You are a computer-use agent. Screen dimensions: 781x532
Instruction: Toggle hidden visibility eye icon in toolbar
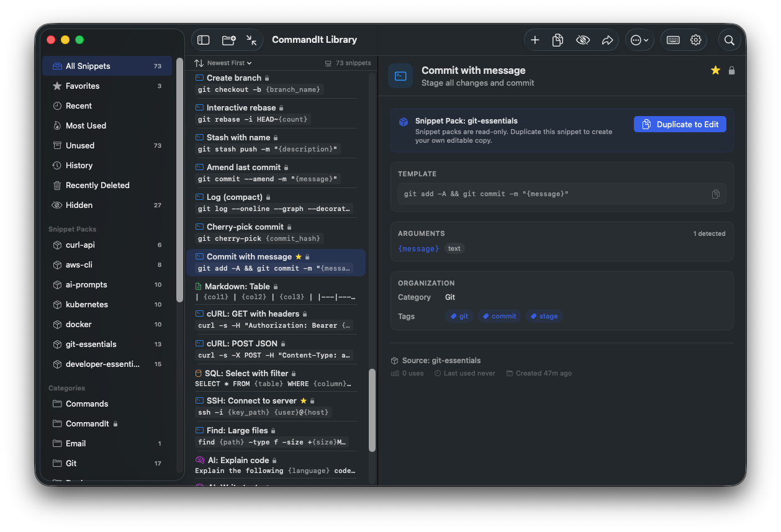(x=582, y=40)
